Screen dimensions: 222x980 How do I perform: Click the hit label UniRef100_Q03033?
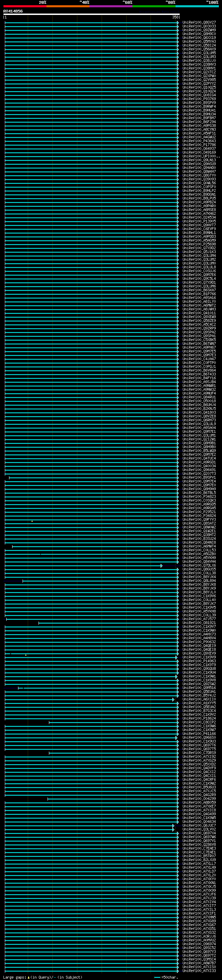click(x=199, y=26)
